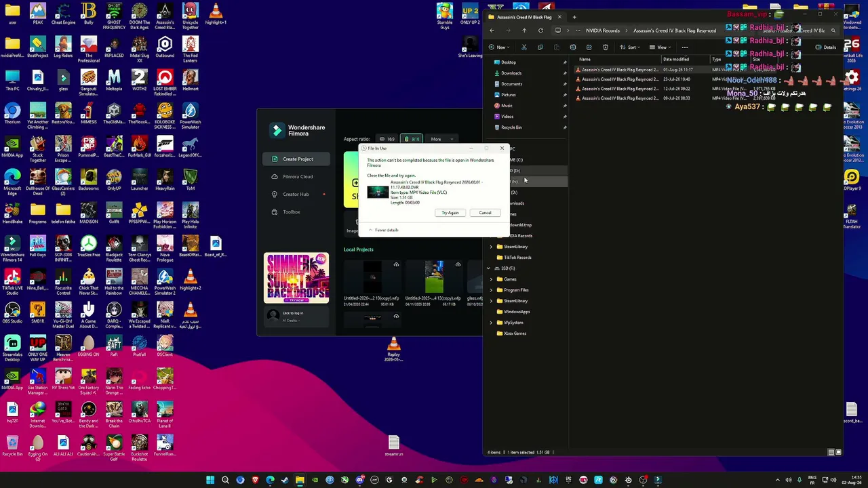868x488 pixels.
Task: Open the 4 13(copy).wfp project thumbnail
Action: point(433,277)
